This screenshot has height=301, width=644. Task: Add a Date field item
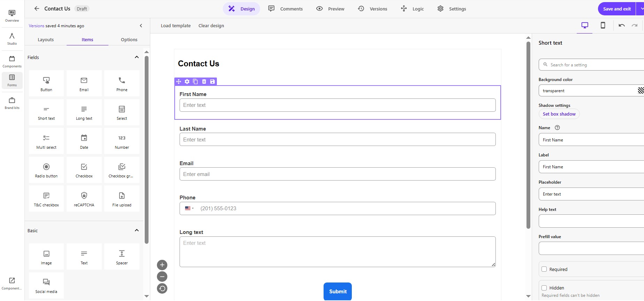click(84, 141)
